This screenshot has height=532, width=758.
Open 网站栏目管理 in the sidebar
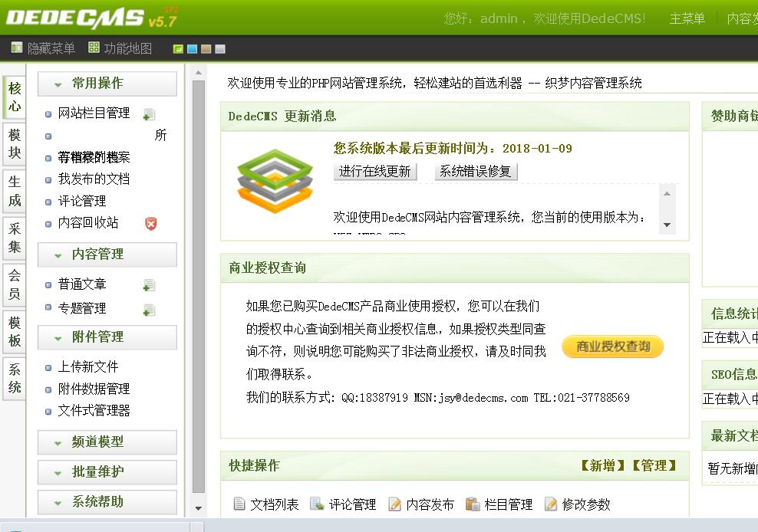[94, 113]
